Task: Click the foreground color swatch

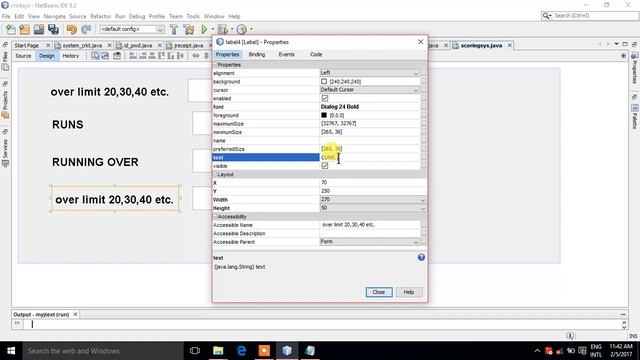Action: pyautogui.click(x=324, y=115)
